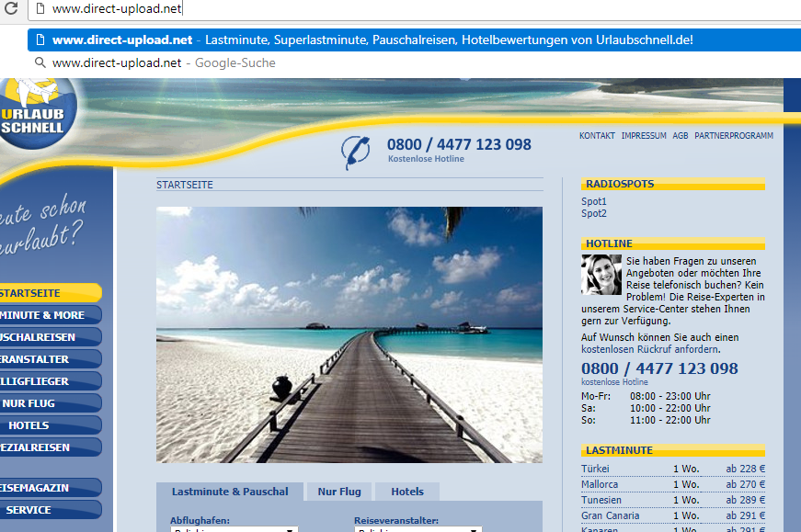The height and width of the screenshot is (532, 801).
Task: Click the Urlaub Schnell logo
Action: pos(34,114)
